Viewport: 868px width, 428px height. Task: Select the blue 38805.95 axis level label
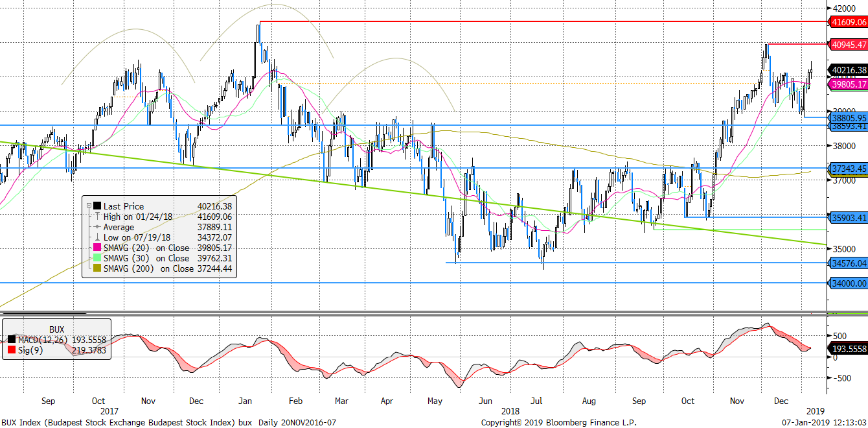click(848, 117)
